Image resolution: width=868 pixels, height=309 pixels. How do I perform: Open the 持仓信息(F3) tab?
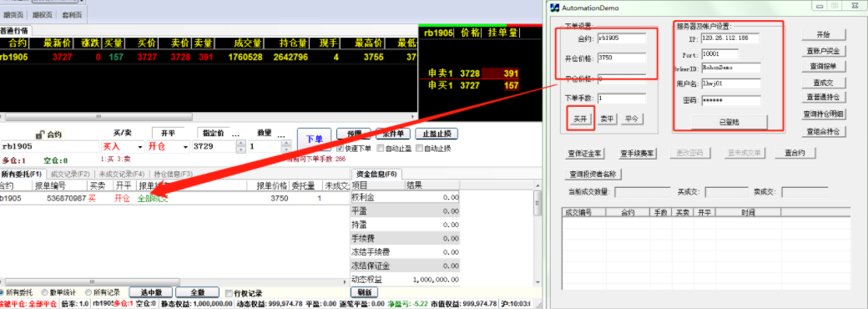(174, 174)
